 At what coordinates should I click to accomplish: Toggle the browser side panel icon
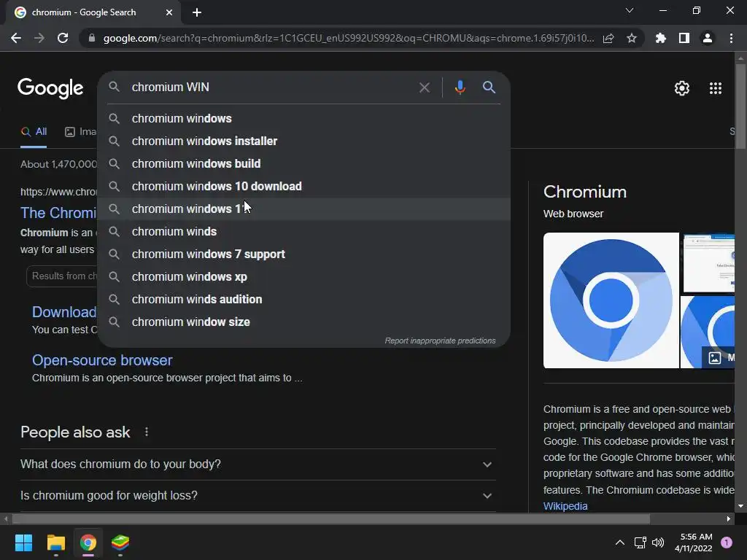(x=684, y=38)
